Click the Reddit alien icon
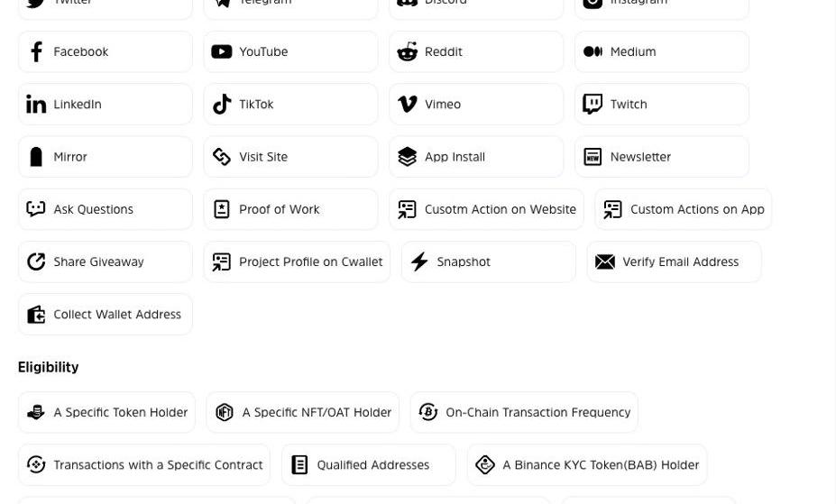Screen dimensions: 836x504 tap(408, 52)
